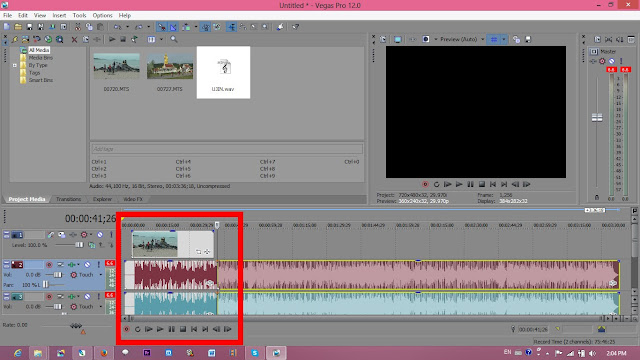Click the Save icon in main toolbar
This screenshot has height=360, width=640.
tap(29, 27)
